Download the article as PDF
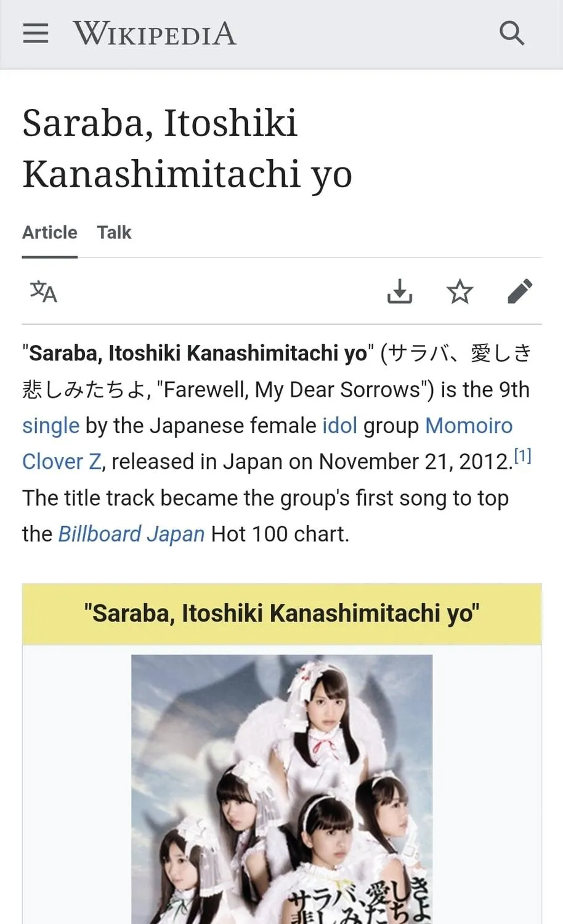Image resolution: width=563 pixels, height=924 pixels. coord(400,291)
